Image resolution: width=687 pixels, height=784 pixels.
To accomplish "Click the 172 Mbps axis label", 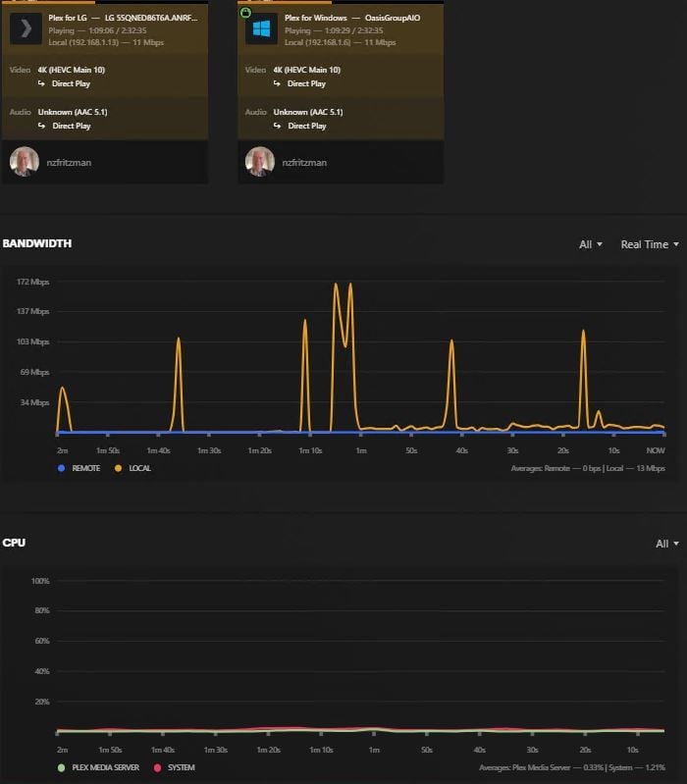I will pos(33,282).
